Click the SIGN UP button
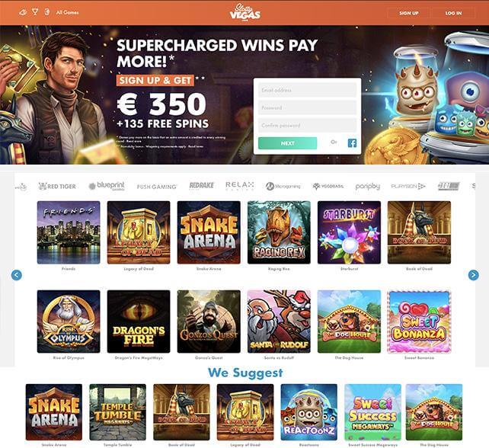The height and width of the screenshot is (448, 489). tap(408, 13)
